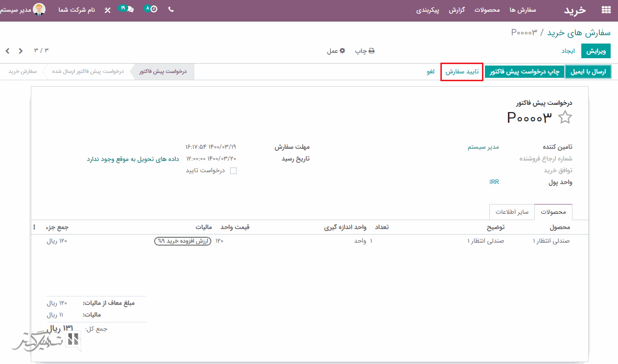The width and height of the screenshot is (618, 364).
Task: Click the ارزش افزوده خرید 9% tax tag
Action: [183, 241]
